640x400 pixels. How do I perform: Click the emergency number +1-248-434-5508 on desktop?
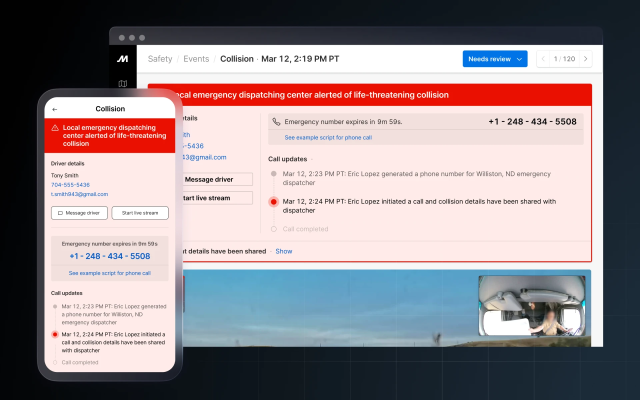[532, 122]
